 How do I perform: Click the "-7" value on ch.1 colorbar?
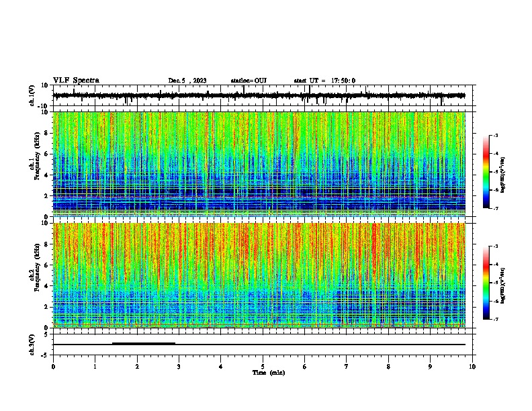coord(496,208)
